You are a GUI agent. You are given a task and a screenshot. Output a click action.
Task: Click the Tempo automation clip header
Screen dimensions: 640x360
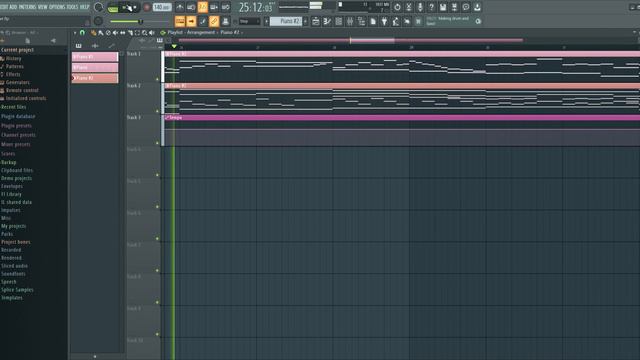coord(402,118)
